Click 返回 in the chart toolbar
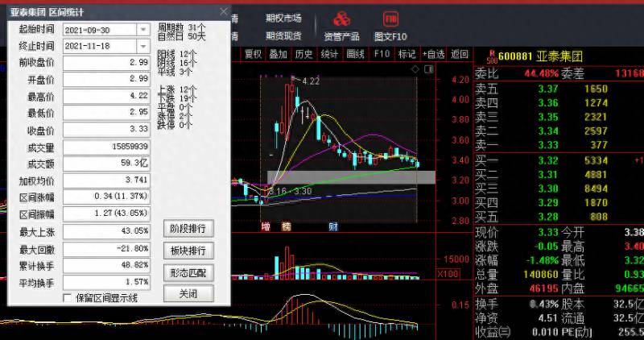The height and width of the screenshot is (340, 644). coord(459,54)
